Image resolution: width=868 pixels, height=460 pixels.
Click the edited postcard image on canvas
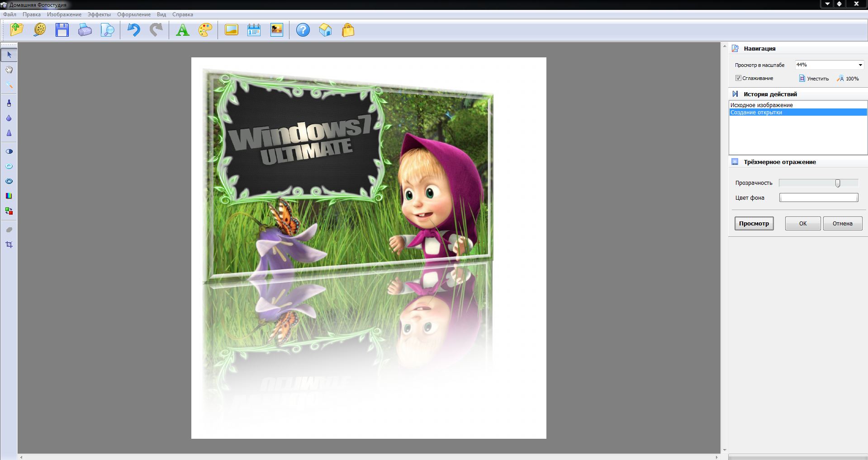[x=369, y=248]
